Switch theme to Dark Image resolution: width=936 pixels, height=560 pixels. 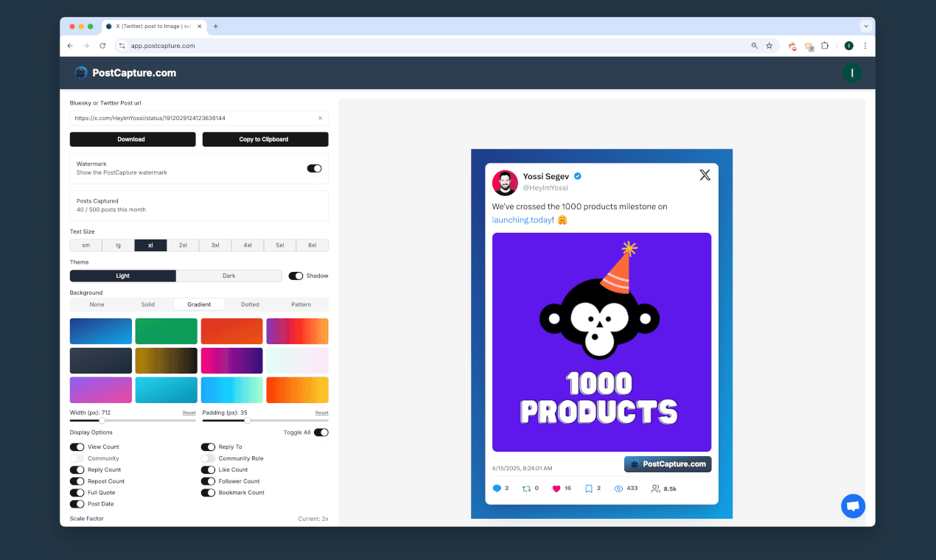coord(228,276)
